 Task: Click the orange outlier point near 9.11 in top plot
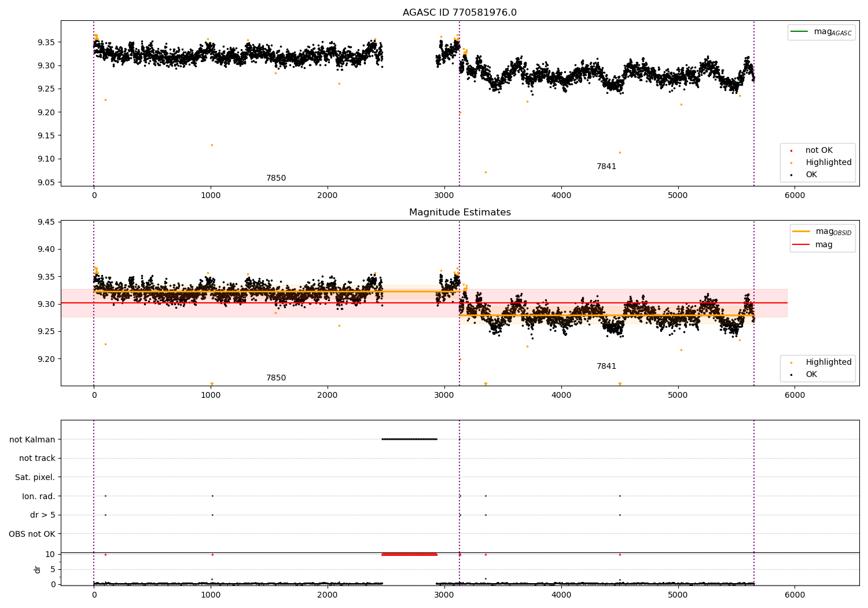(620, 152)
